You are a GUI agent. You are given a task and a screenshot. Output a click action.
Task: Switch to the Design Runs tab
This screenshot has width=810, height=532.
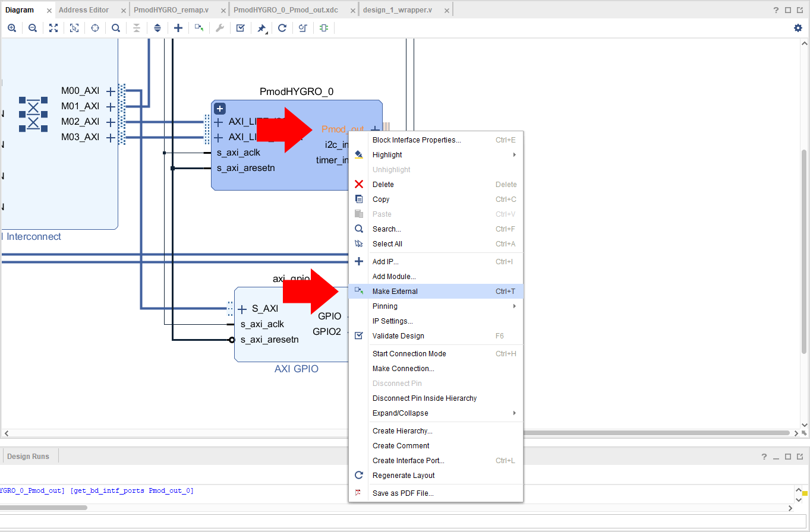click(28, 457)
